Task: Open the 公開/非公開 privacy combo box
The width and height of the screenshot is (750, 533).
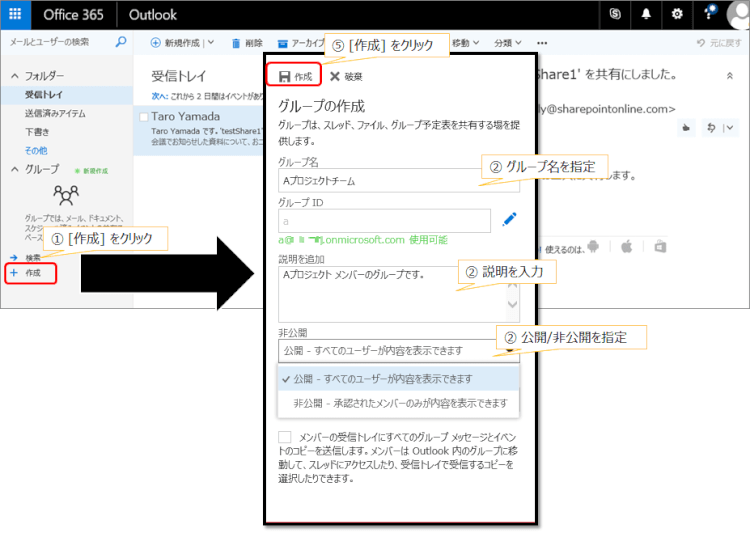Action: pos(398,351)
